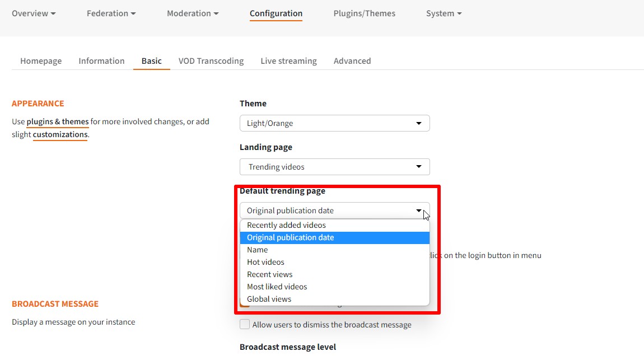The height and width of the screenshot is (356, 644).
Task: Open the System menu
Action: coord(444,13)
